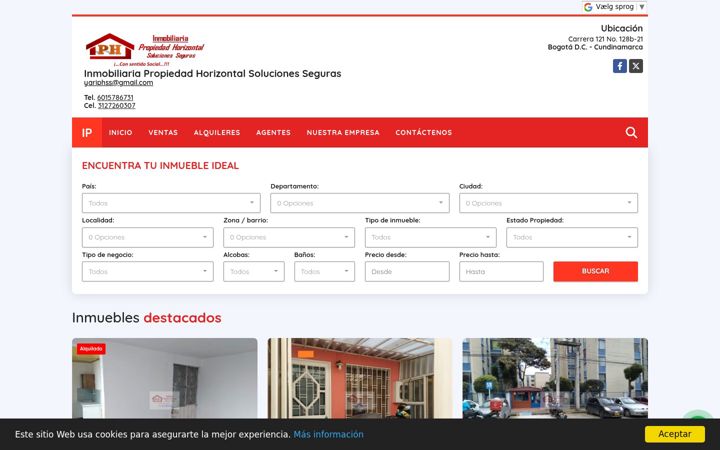Open the VENTAS menu item

[163, 133]
